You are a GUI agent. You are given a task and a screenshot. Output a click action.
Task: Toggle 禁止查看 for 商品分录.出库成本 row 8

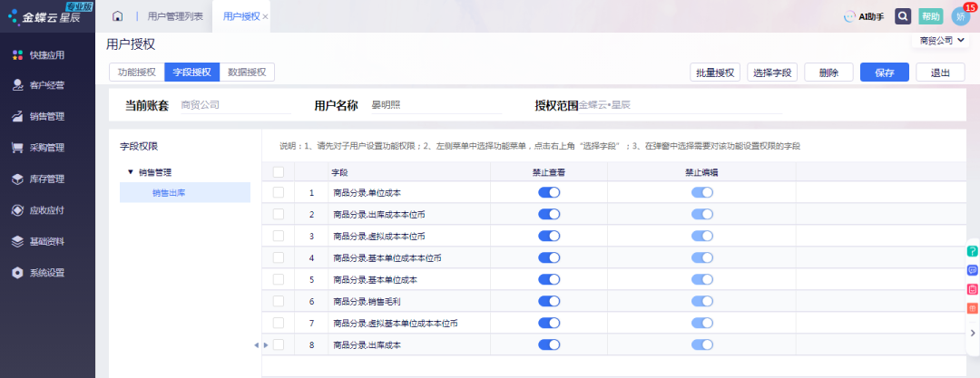tap(549, 344)
